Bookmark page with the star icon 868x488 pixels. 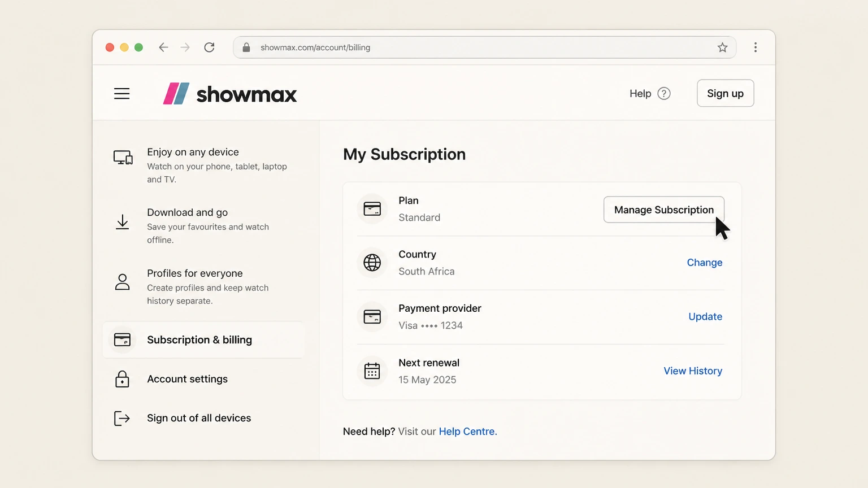[x=722, y=47]
